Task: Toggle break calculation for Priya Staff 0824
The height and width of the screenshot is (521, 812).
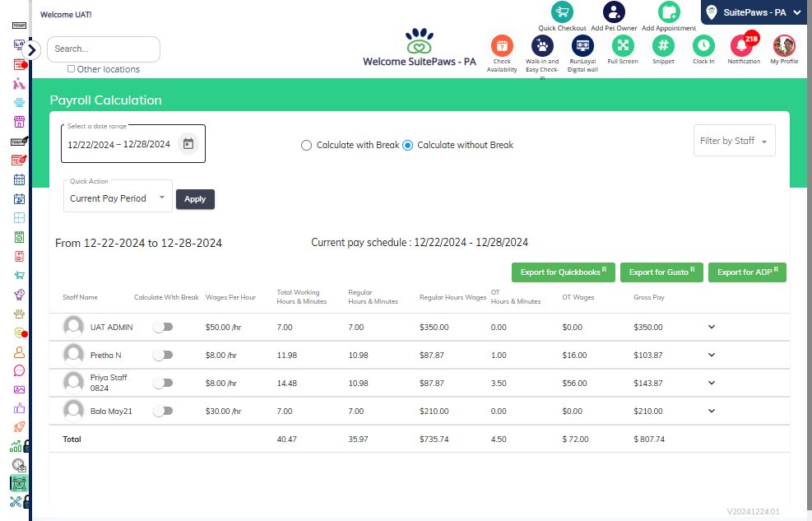Action: point(163,384)
